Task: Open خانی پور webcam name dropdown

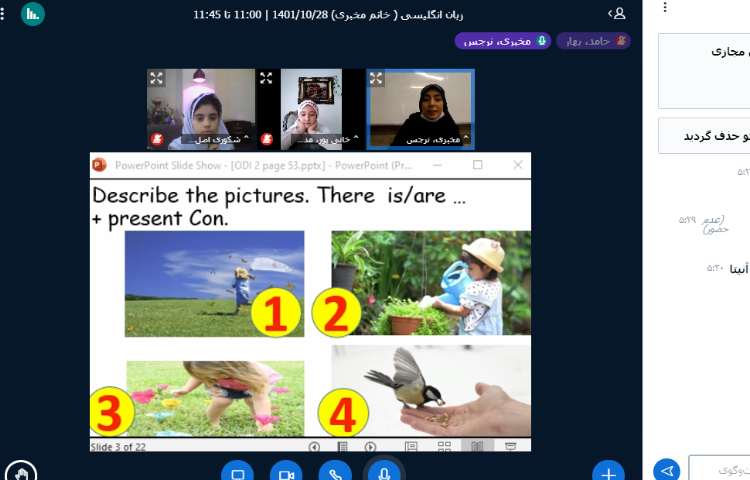Action: (327, 140)
